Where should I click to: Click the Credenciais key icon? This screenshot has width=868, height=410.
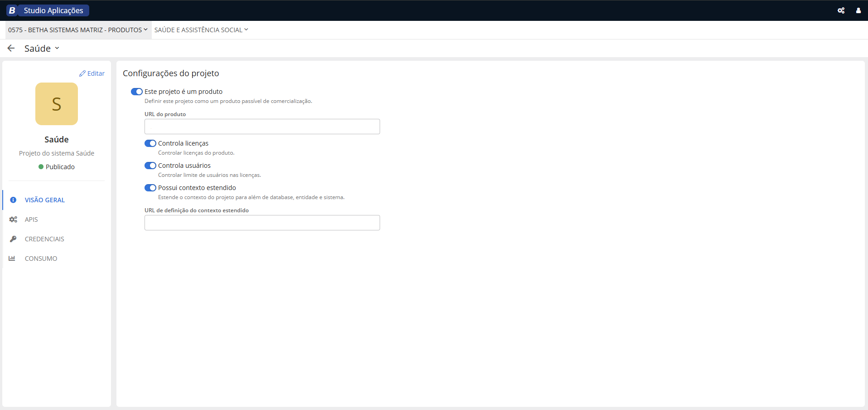tap(13, 239)
